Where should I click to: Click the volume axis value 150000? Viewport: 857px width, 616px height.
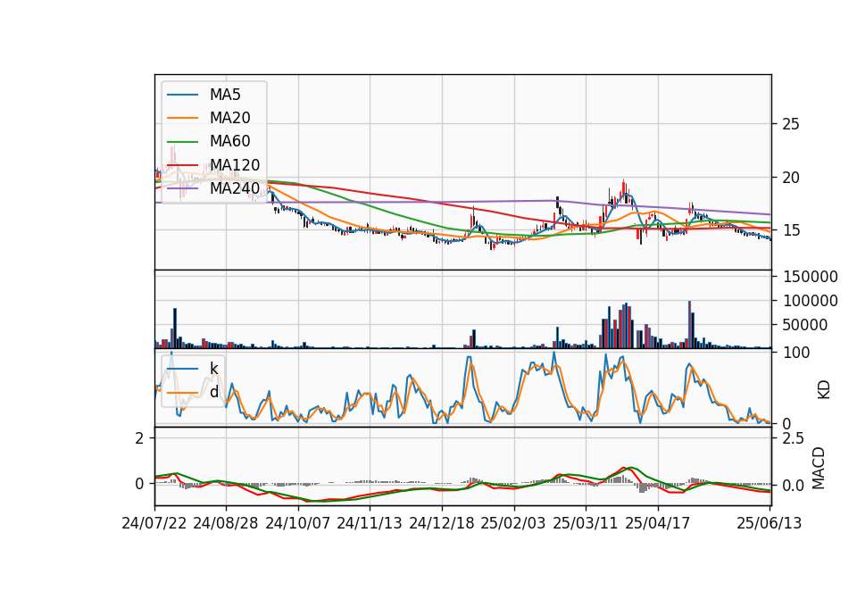810,277
